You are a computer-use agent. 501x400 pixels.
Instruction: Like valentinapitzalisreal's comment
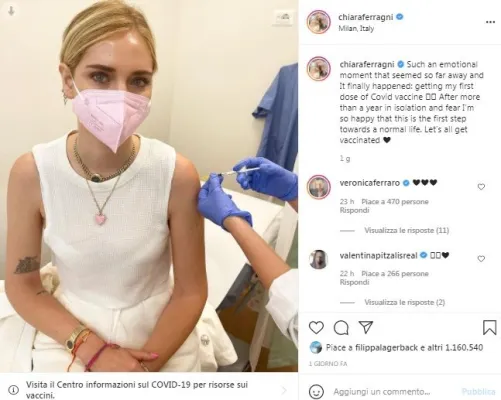coord(481,259)
